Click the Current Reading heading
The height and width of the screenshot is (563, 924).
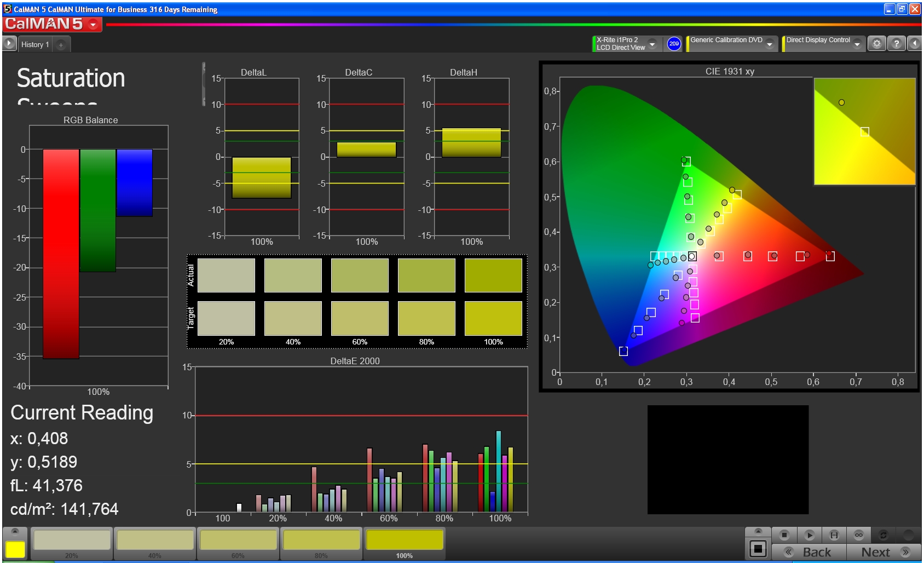pos(82,413)
